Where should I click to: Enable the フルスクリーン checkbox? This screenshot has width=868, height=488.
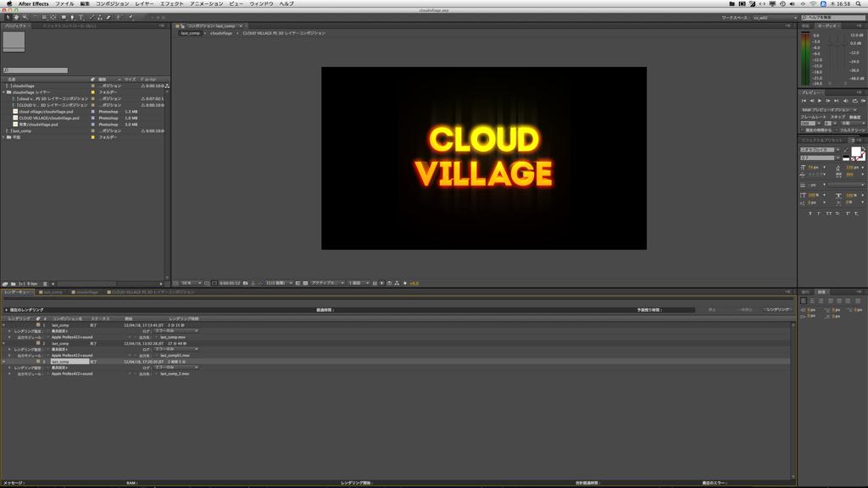coord(837,130)
